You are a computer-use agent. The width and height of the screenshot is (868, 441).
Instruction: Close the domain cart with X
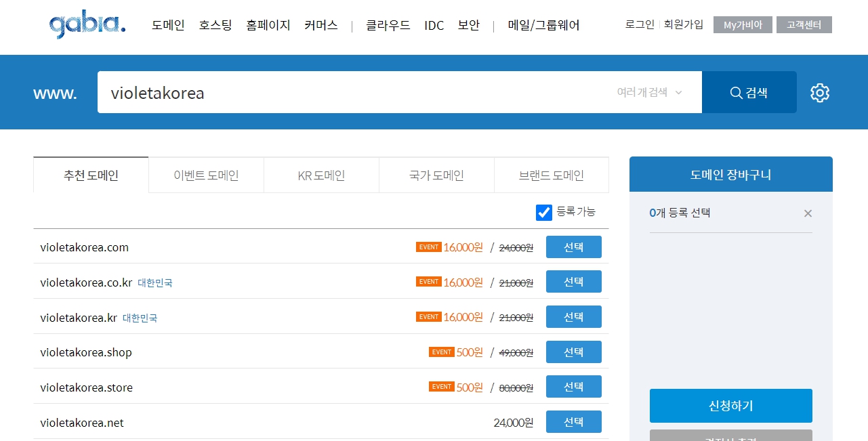click(x=808, y=213)
